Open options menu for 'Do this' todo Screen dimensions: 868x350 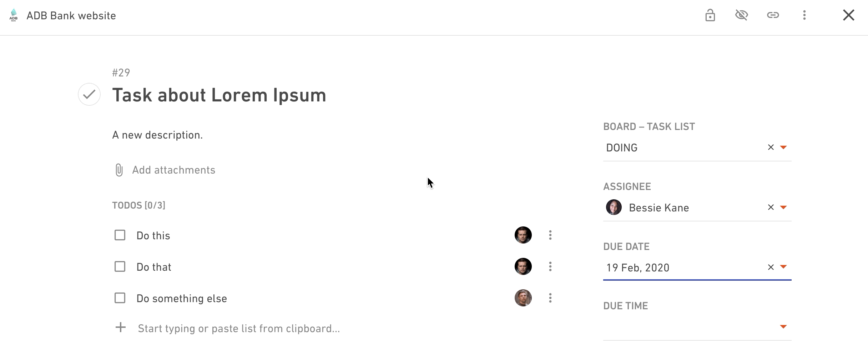click(550, 235)
